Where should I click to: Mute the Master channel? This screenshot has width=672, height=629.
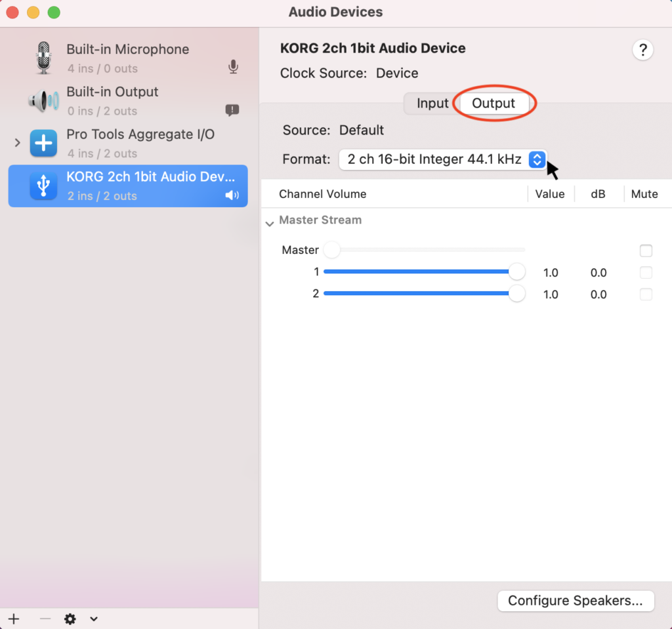tap(646, 251)
